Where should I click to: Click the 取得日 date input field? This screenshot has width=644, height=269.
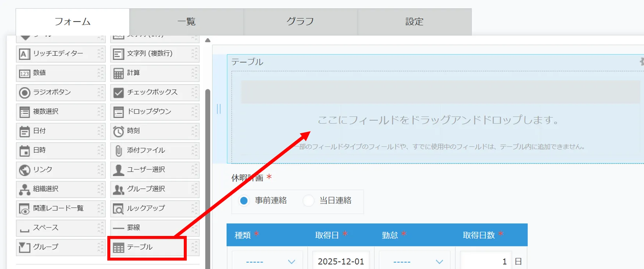pos(341,261)
